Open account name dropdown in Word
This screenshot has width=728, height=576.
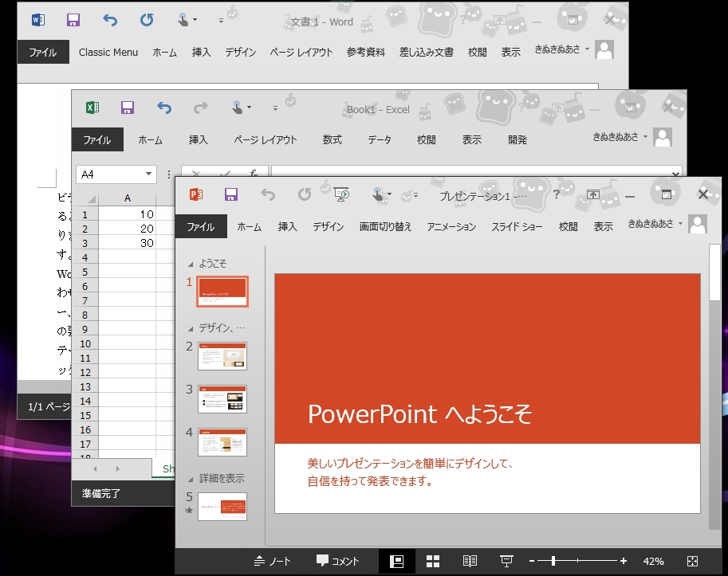(588, 49)
